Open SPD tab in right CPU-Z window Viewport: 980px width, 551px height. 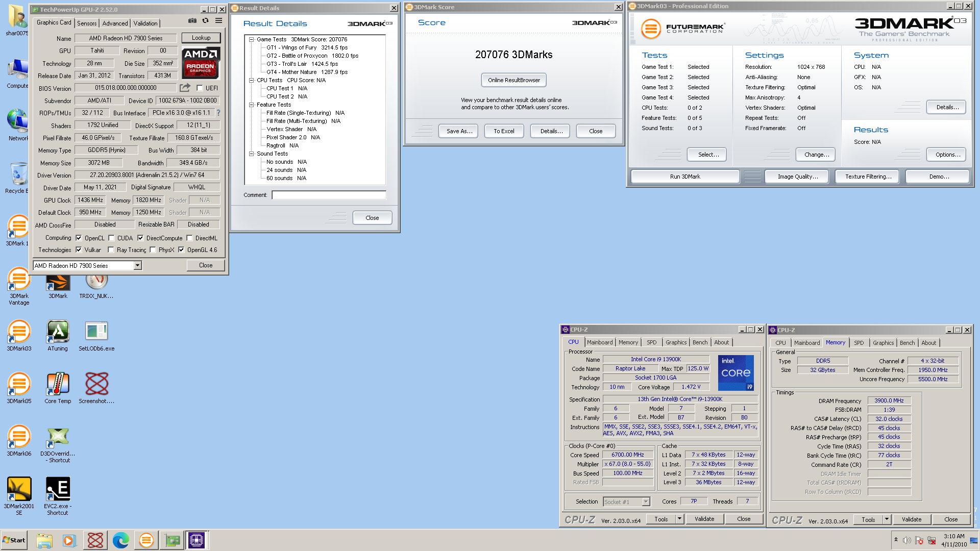pyautogui.click(x=859, y=343)
